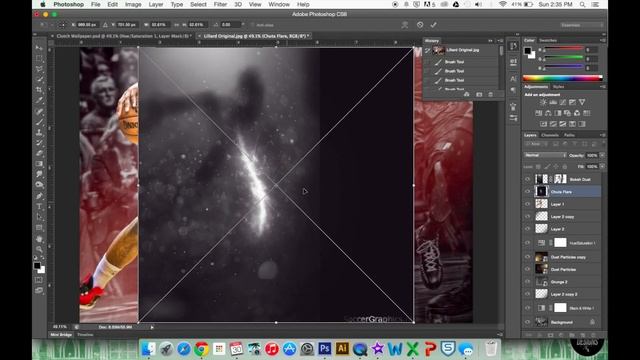640x360 pixels.
Task: Open the Opacity slider dropdown arrow
Action: click(602, 156)
